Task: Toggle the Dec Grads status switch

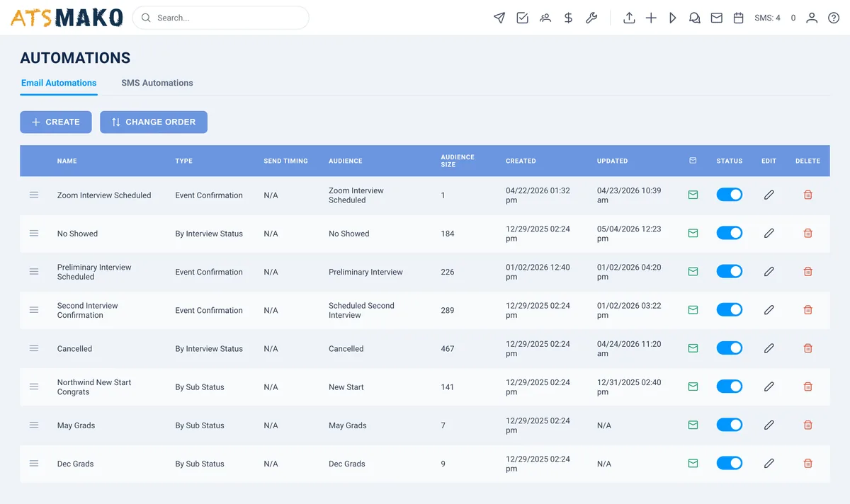Action: point(730,463)
